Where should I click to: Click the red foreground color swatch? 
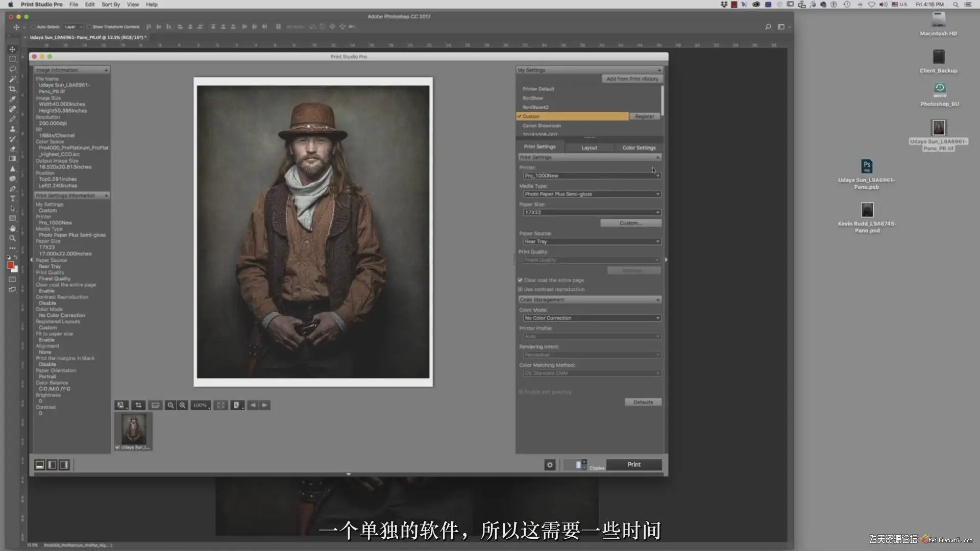point(10,265)
